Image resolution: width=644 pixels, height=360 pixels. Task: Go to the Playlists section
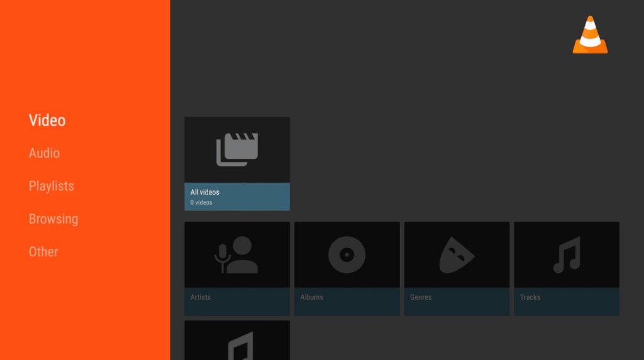pos(52,186)
